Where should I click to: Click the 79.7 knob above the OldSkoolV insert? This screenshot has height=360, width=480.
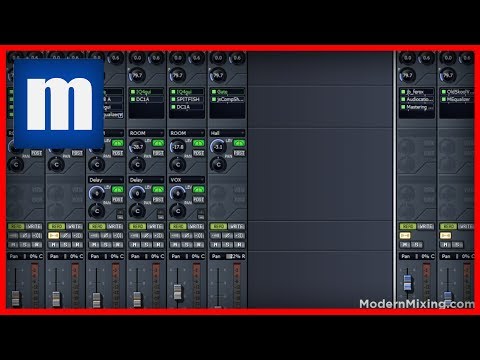[448, 76]
